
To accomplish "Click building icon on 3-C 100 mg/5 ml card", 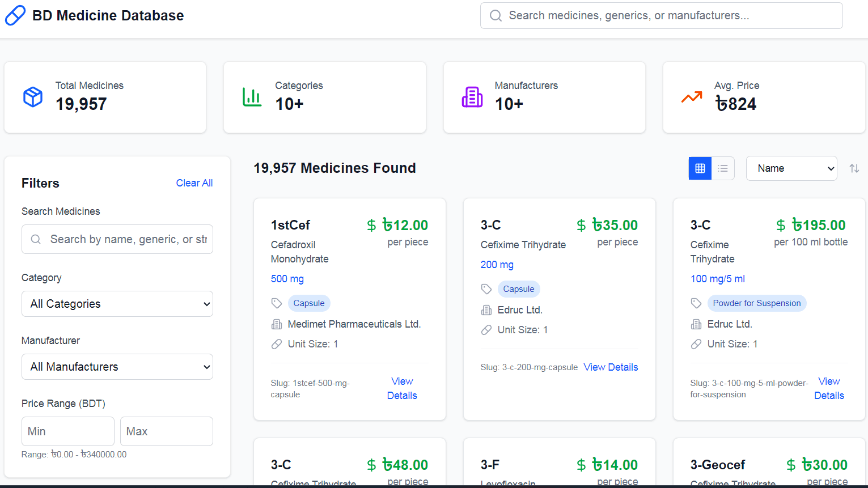I will [x=696, y=324].
